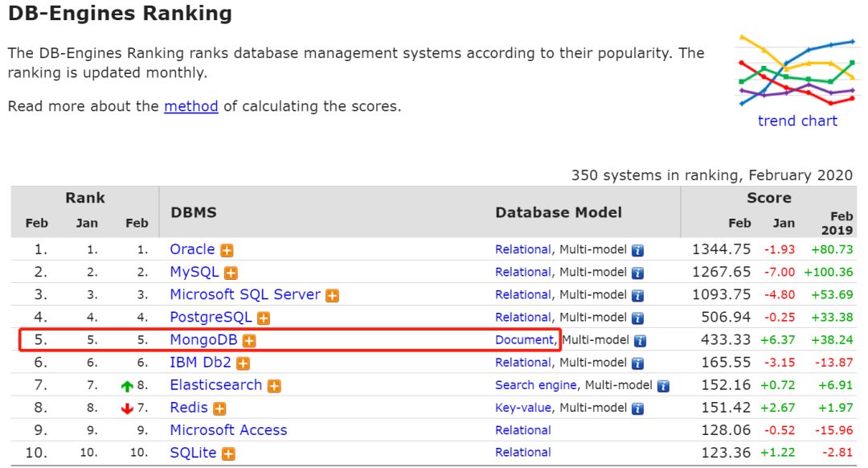
Task: Click the plus icon next to PostgreSQL
Action: (263, 318)
